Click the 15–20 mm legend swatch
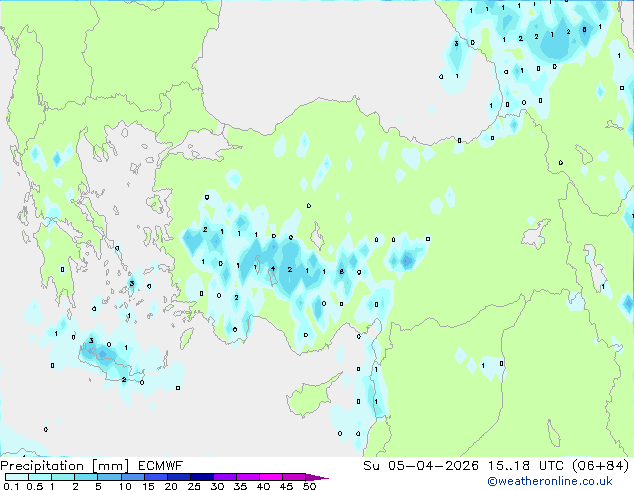This screenshot has width=634, height=490. (155, 477)
